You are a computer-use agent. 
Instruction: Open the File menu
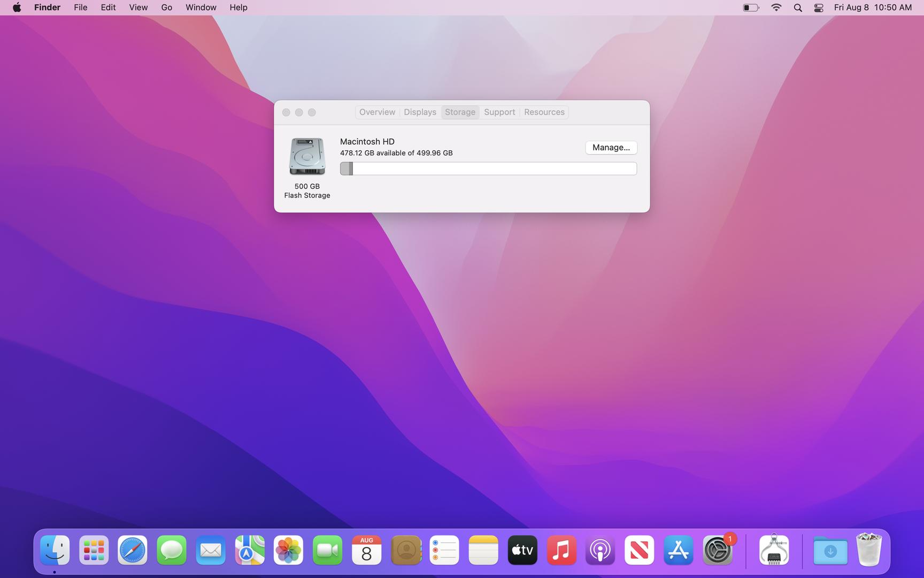point(81,7)
